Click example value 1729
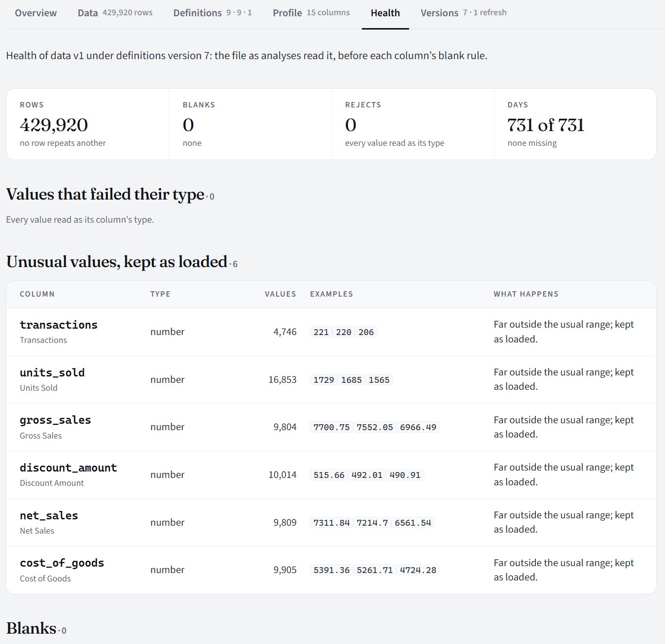The width and height of the screenshot is (665, 644). click(323, 380)
